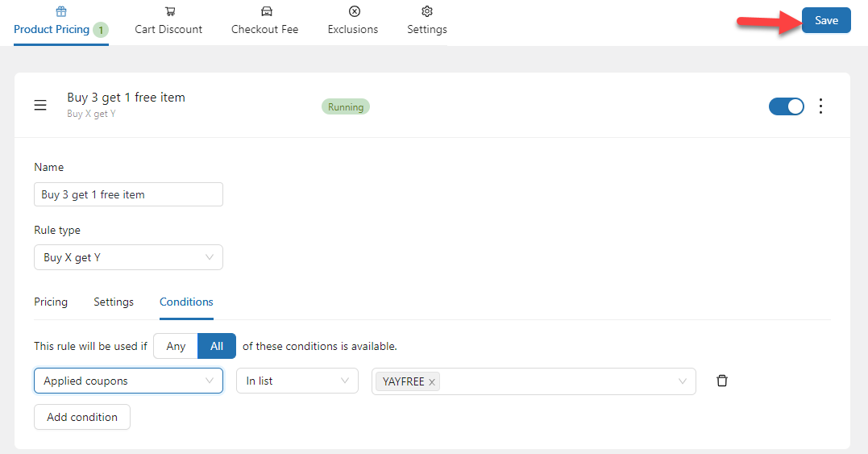Switch to the Cart Discount tab

point(168,23)
